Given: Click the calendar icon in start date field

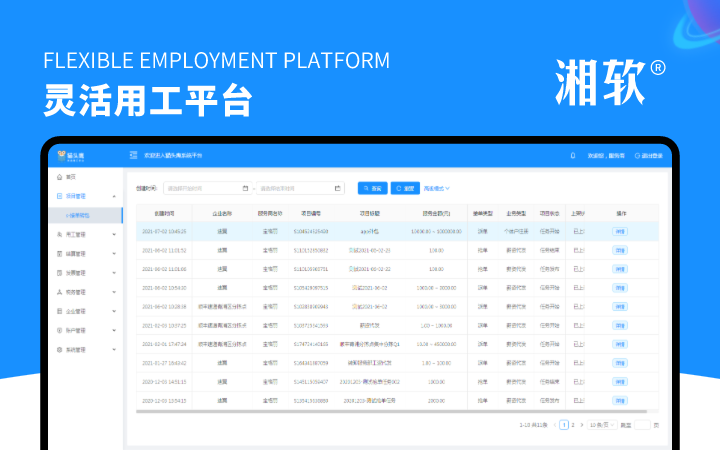Looking at the screenshot, I should [x=246, y=188].
